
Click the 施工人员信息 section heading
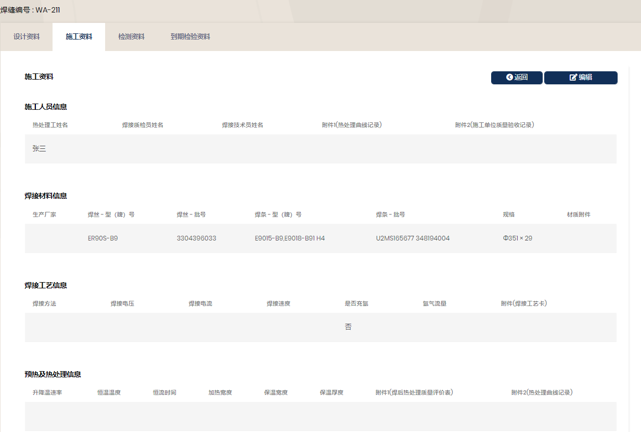[x=46, y=107]
